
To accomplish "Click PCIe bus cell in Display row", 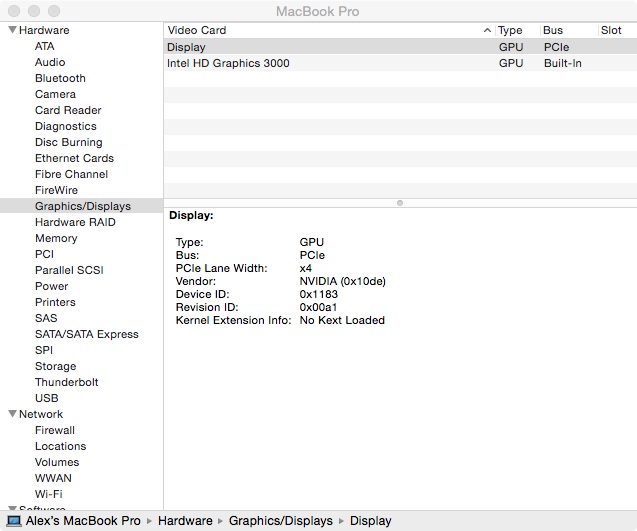I will (x=556, y=47).
